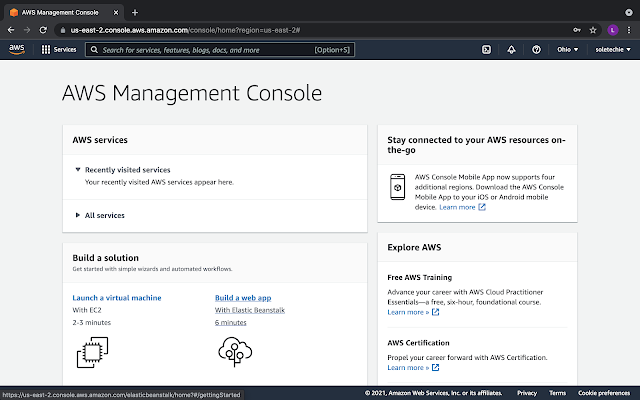
Task: Click the With Elastic Beanstalk text
Action: click(x=250, y=310)
